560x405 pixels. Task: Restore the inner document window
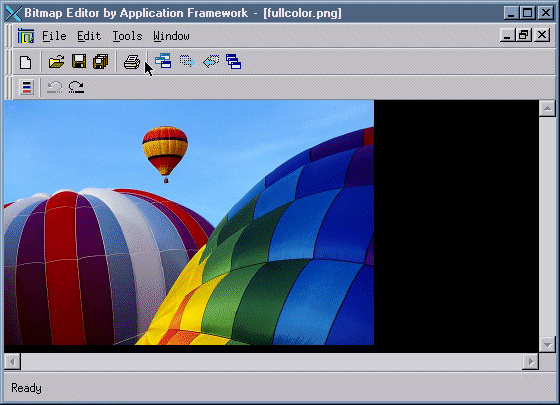(524, 35)
